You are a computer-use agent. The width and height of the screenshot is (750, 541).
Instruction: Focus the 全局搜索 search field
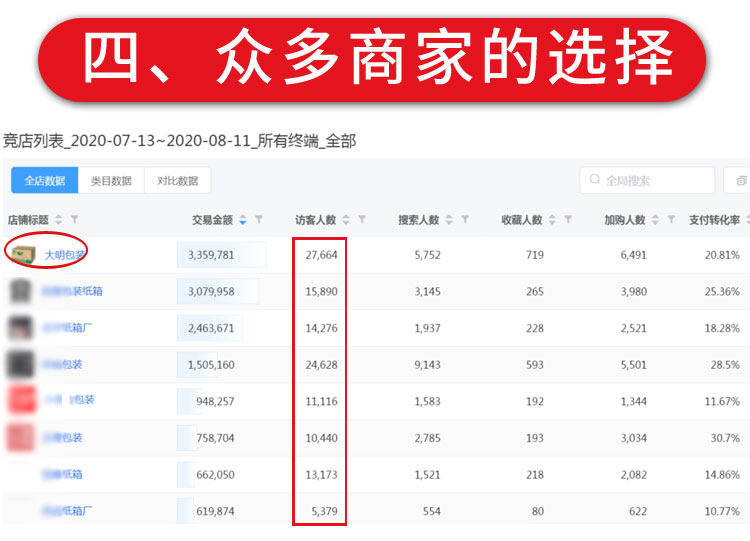tap(647, 180)
